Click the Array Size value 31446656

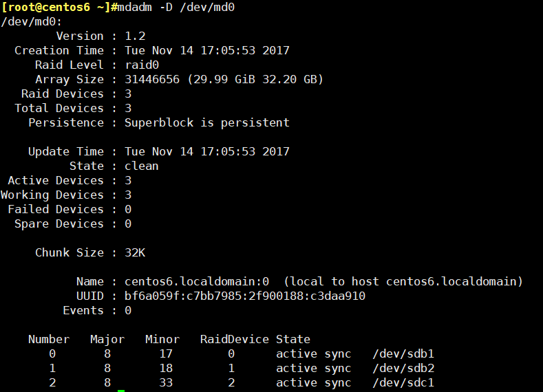pyautogui.click(x=152, y=79)
